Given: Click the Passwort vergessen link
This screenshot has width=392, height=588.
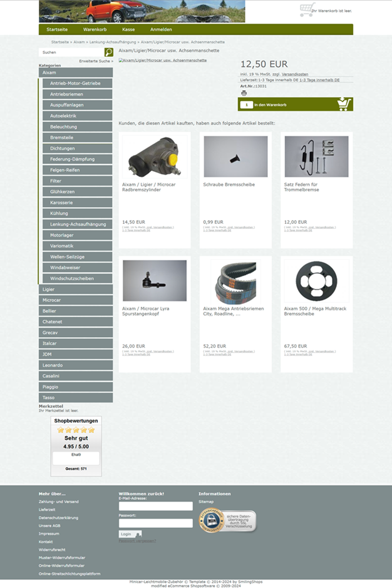Looking at the screenshot, I should [137, 541].
